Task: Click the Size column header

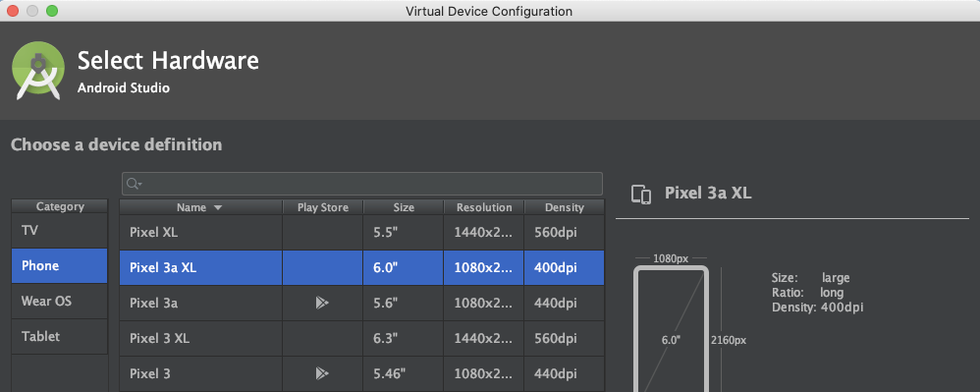Action: (x=404, y=207)
